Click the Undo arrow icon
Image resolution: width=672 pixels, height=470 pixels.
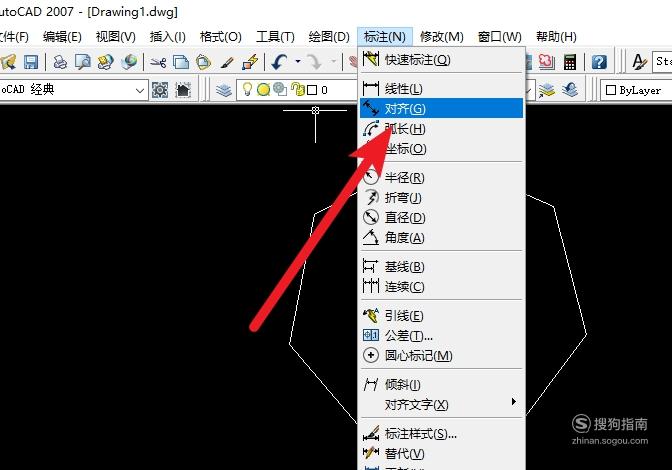tap(279, 62)
